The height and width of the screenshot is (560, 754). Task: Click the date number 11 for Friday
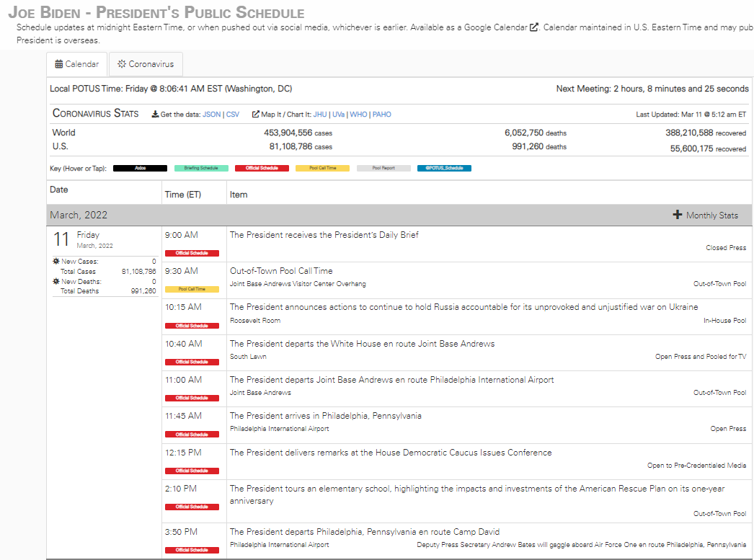point(61,239)
